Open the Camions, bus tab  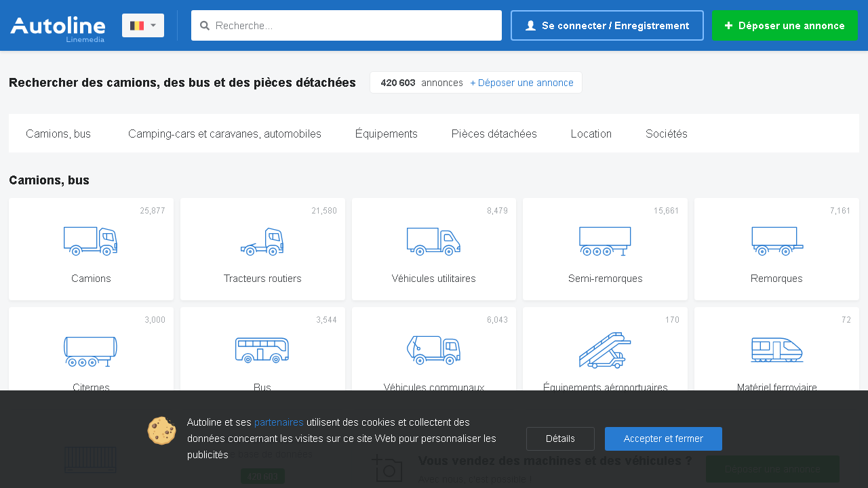pos(58,134)
